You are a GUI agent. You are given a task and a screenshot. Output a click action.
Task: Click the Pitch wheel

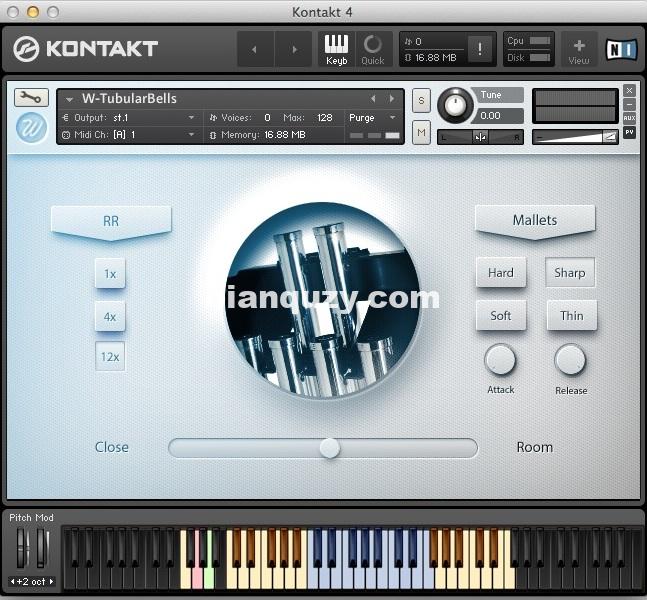[x=22, y=548]
